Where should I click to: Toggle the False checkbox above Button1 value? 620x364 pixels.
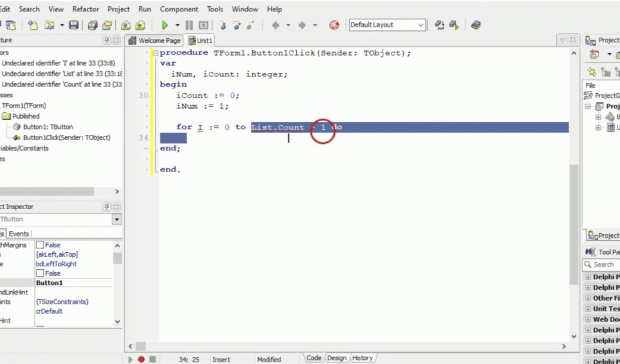[40, 273]
